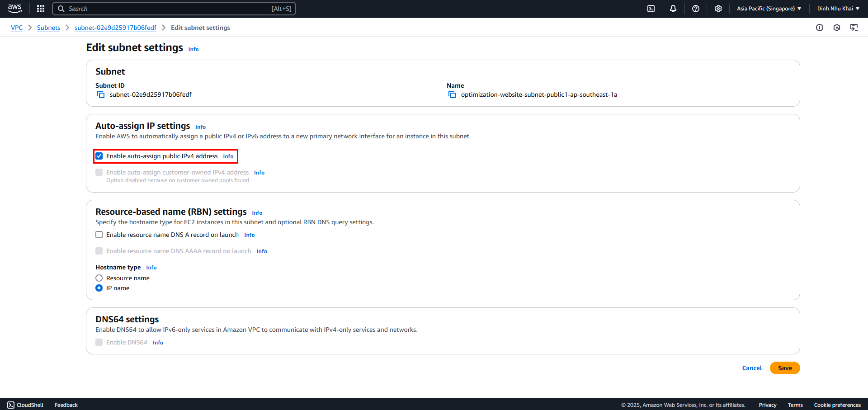Copy the subnet Name value

pos(452,94)
